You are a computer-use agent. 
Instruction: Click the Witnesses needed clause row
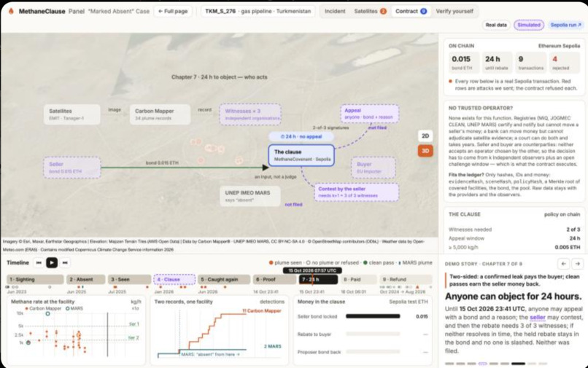point(514,230)
